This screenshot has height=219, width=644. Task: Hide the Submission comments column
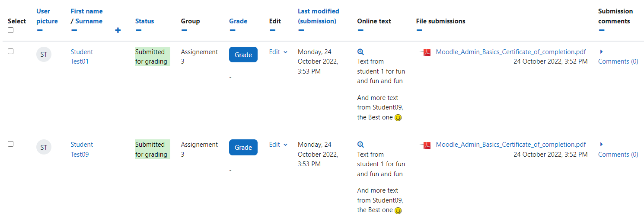pos(602,30)
